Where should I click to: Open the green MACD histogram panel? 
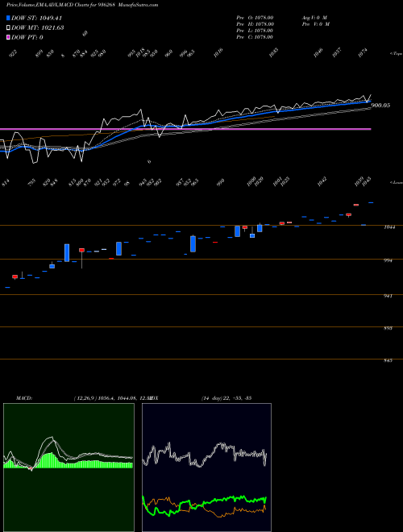[69, 468]
